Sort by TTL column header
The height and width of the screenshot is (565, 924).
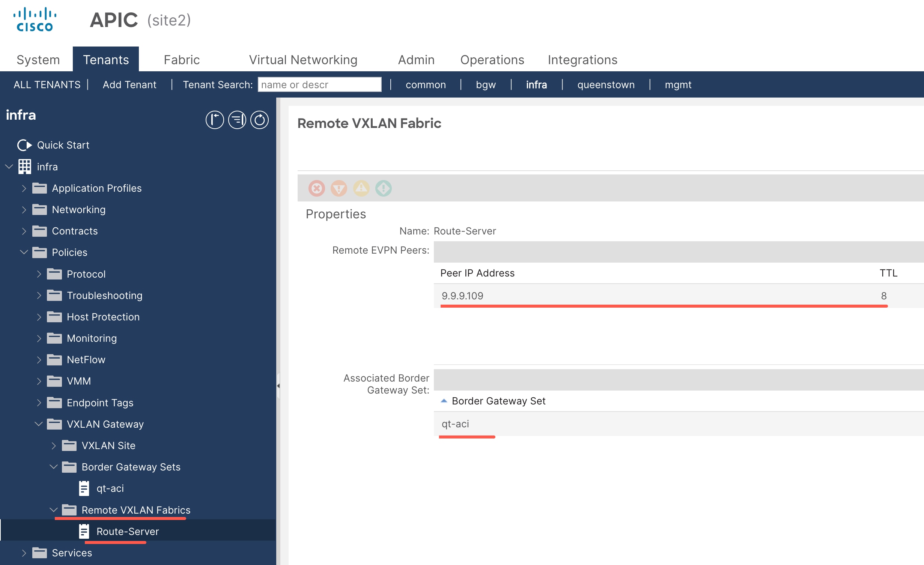coord(888,273)
